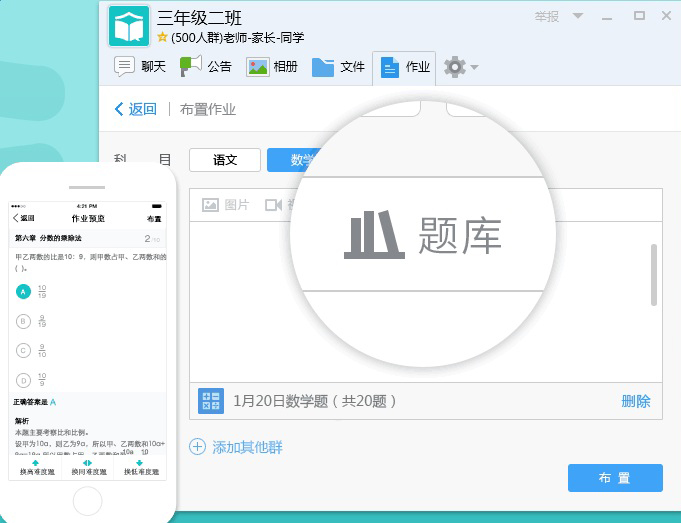Select 语文 as the subject
The height and width of the screenshot is (523, 681).
click(x=224, y=160)
